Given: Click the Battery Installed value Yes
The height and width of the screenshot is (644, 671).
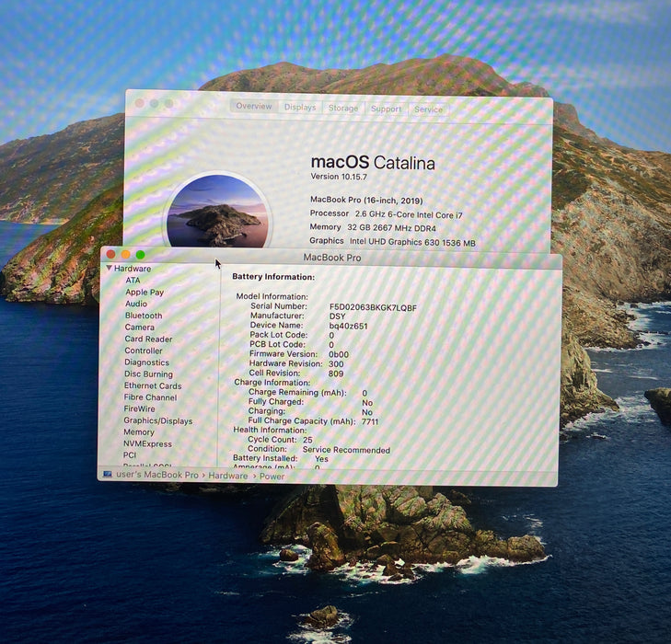Looking at the screenshot, I should coord(321,459).
